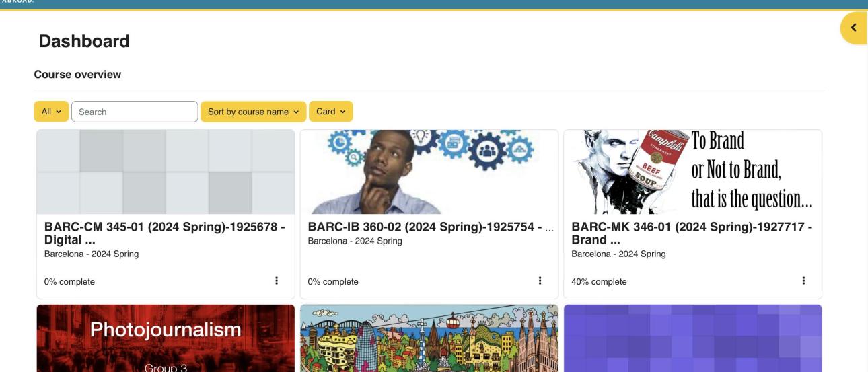Click the 40% complete progress indicator
The width and height of the screenshot is (868, 372).
pos(599,282)
